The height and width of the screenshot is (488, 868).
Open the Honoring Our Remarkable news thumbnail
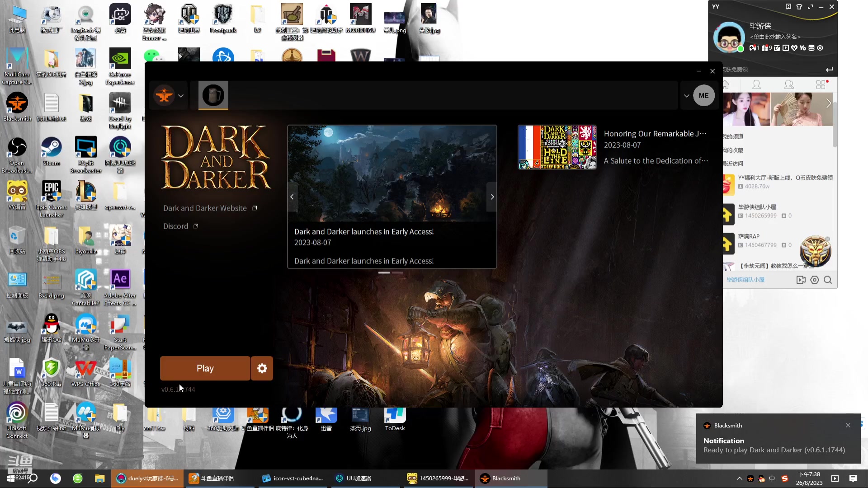557,147
